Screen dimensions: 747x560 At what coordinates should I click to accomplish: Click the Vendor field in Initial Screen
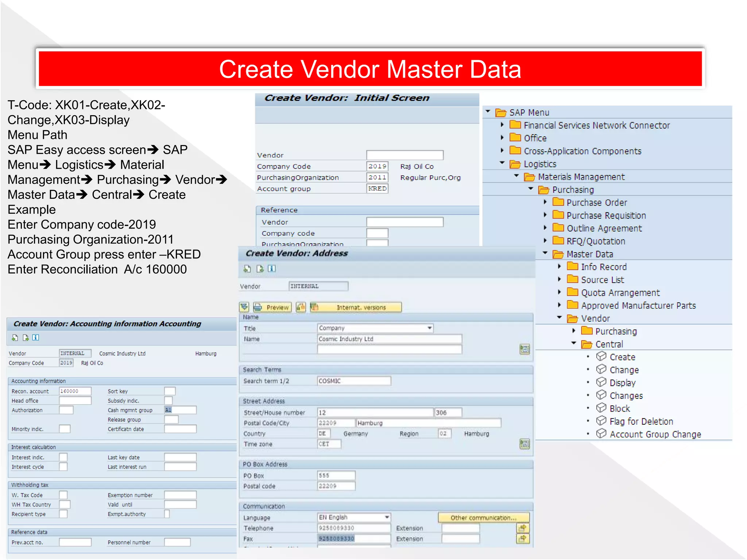pos(405,155)
